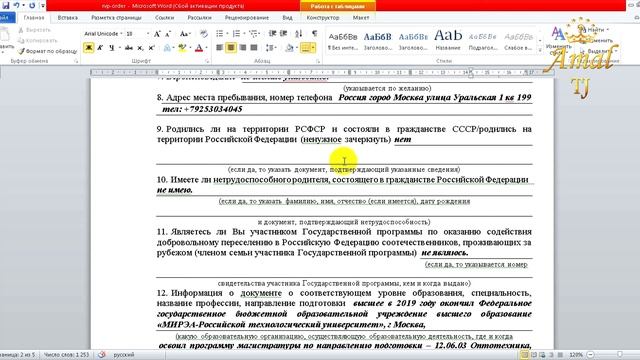Increase the font size
Image resolution: width=640 pixels, height=360 pixels.
pos(157,34)
